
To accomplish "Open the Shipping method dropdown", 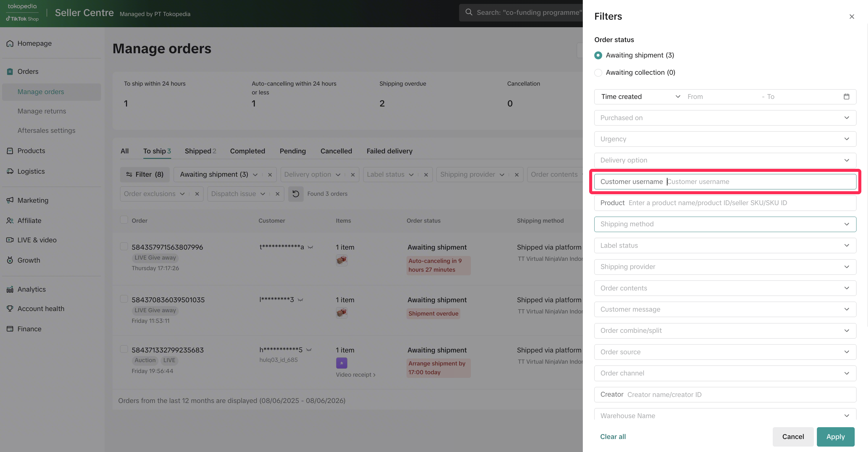I will [725, 224].
